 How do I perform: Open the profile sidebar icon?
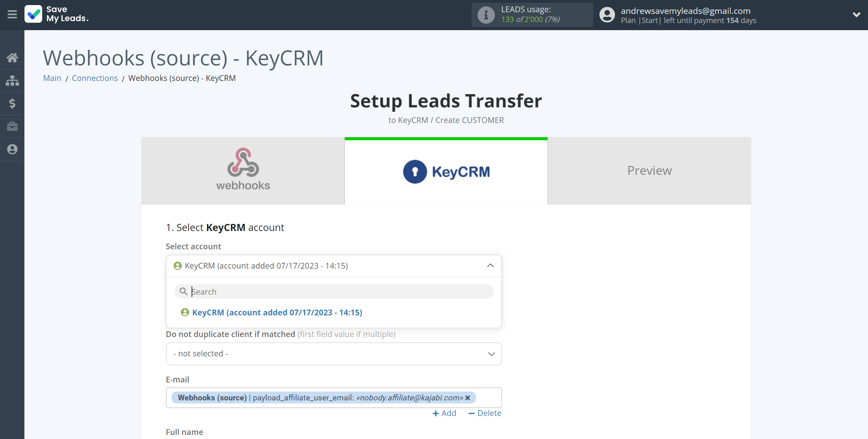click(x=12, y=149)
